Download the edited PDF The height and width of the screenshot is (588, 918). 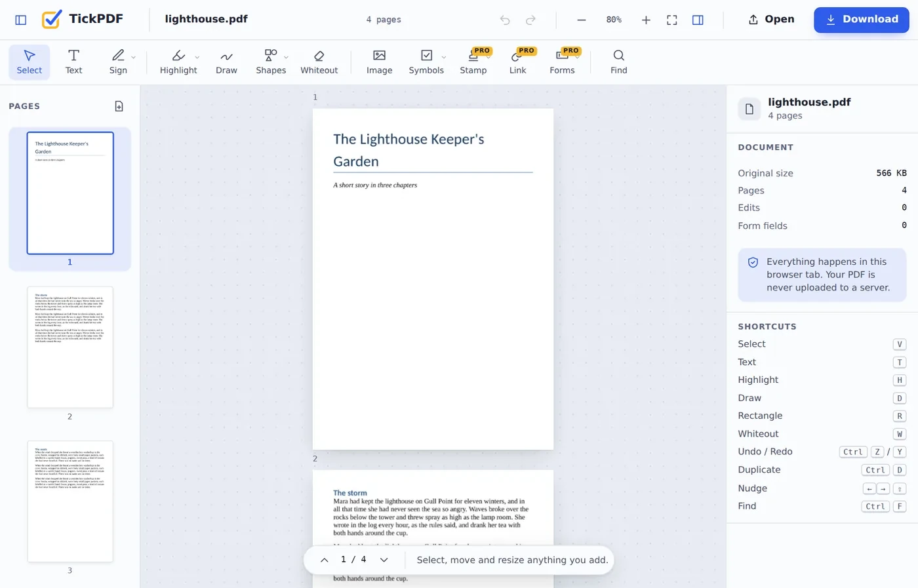click(862, 20)
